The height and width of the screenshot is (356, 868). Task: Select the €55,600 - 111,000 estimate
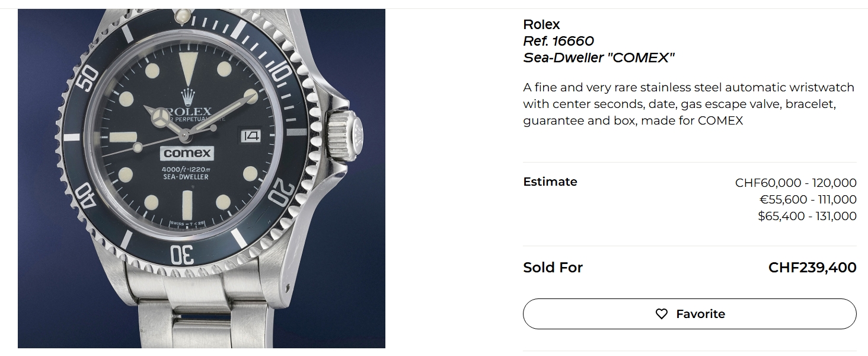[x=808, y=199]
